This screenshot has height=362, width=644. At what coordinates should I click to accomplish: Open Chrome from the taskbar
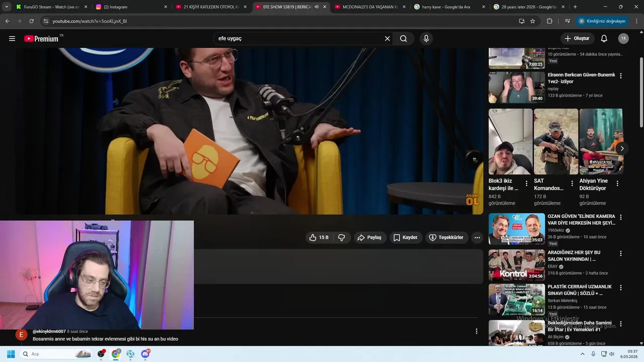(x=116, y=354)
